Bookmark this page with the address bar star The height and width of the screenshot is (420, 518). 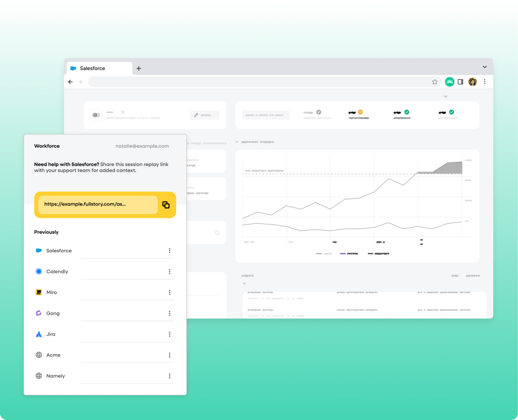(x=435, y=82)
